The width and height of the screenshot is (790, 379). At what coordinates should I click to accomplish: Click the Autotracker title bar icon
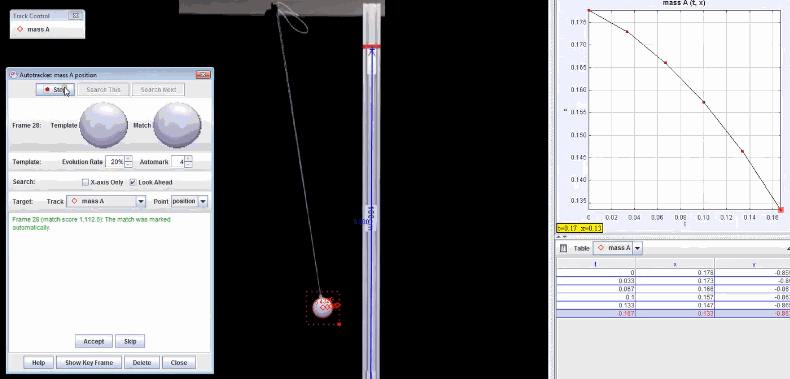14,75
